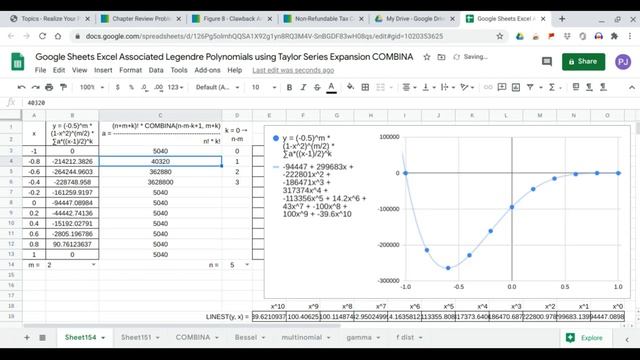Open the PJ account avatar

tap(623, 62)
